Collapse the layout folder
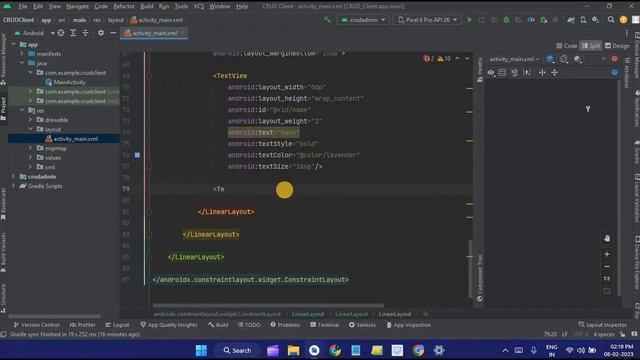Screen dimensions: 640x360 tap(30, 129)
